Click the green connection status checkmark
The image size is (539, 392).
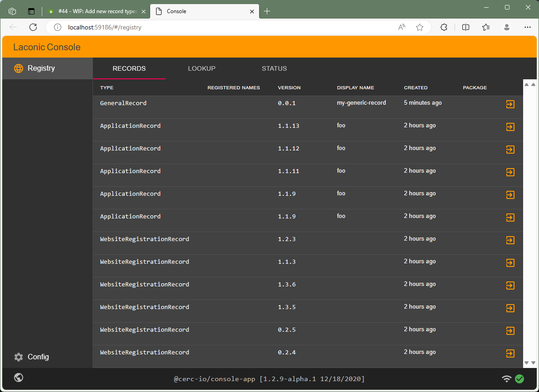click(519, 379)
